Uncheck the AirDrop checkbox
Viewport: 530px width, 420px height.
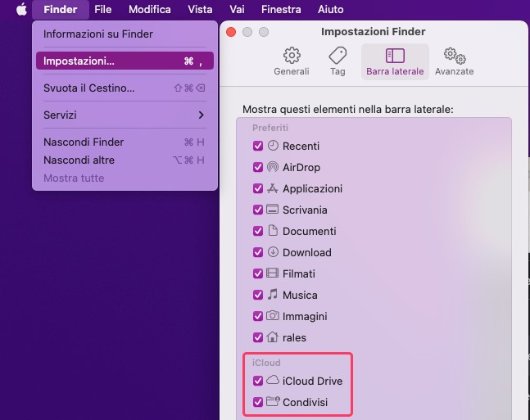coord(258,167)
